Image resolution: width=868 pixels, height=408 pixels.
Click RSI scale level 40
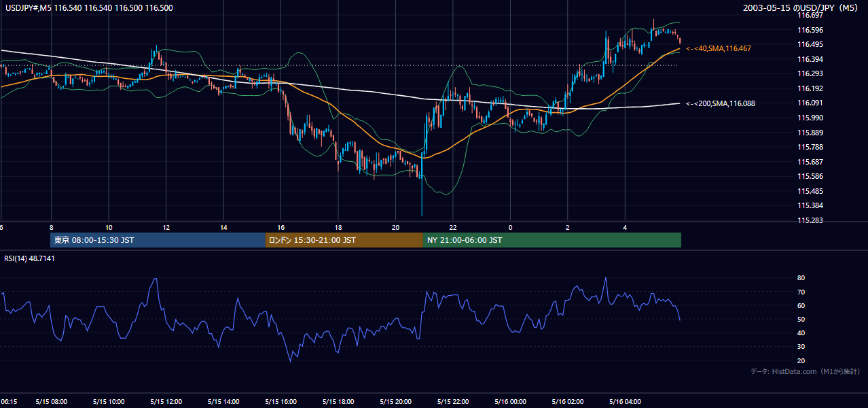pos(801,333)
